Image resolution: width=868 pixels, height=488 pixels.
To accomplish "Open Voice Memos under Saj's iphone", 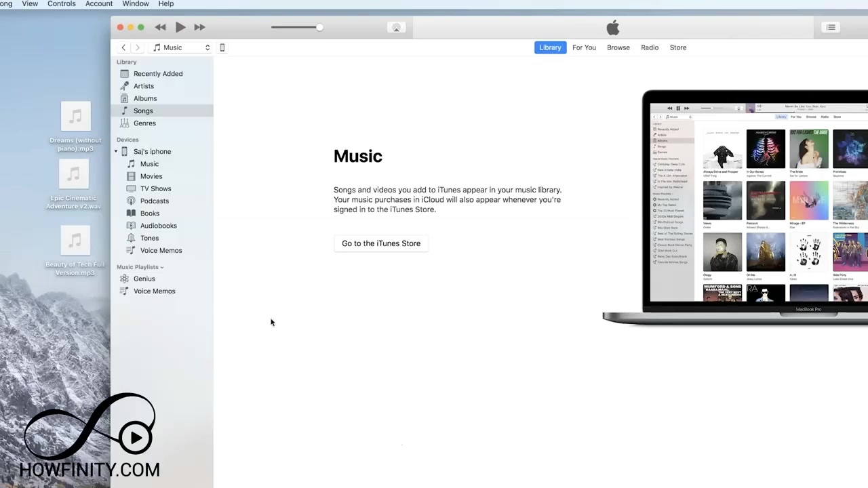I will tap(163, 250).
